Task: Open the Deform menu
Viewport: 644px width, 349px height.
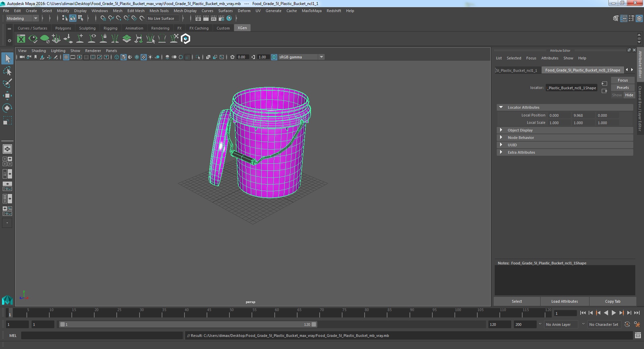Action: [x=244, y=11]
